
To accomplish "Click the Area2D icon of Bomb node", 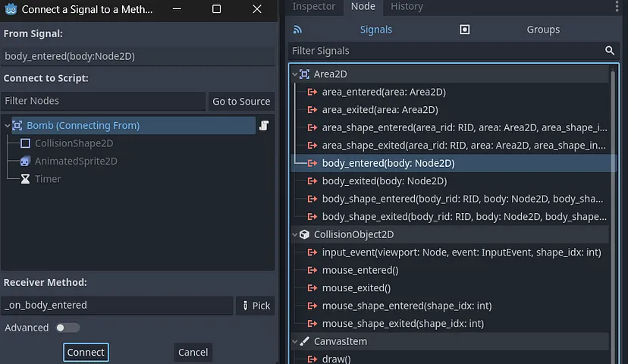I will [17, 125].
